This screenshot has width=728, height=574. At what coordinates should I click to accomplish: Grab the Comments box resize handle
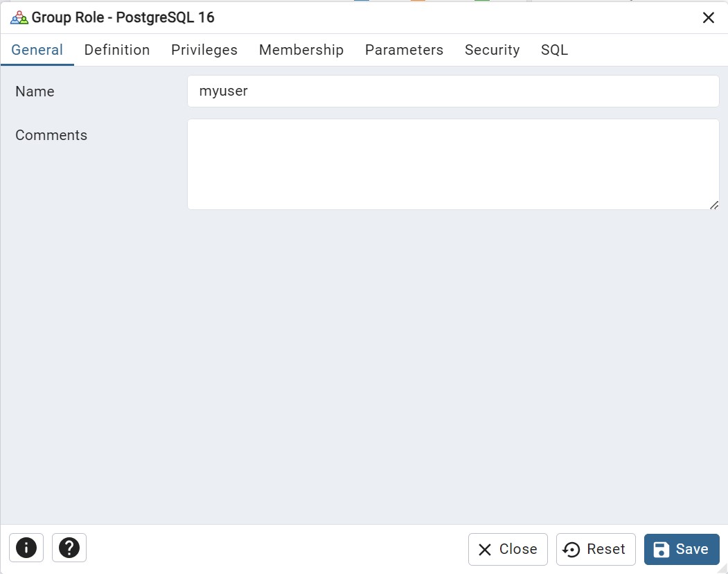(x=714, y=205)
